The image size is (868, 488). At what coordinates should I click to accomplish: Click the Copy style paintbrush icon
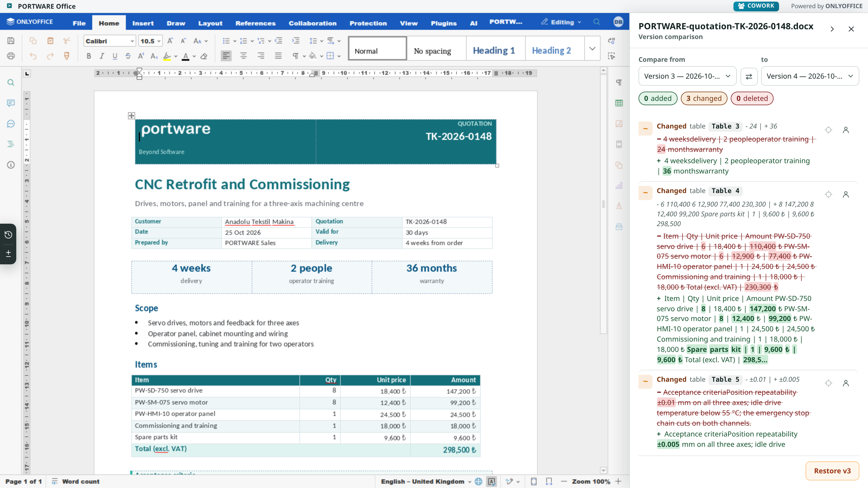click(67, 56)
